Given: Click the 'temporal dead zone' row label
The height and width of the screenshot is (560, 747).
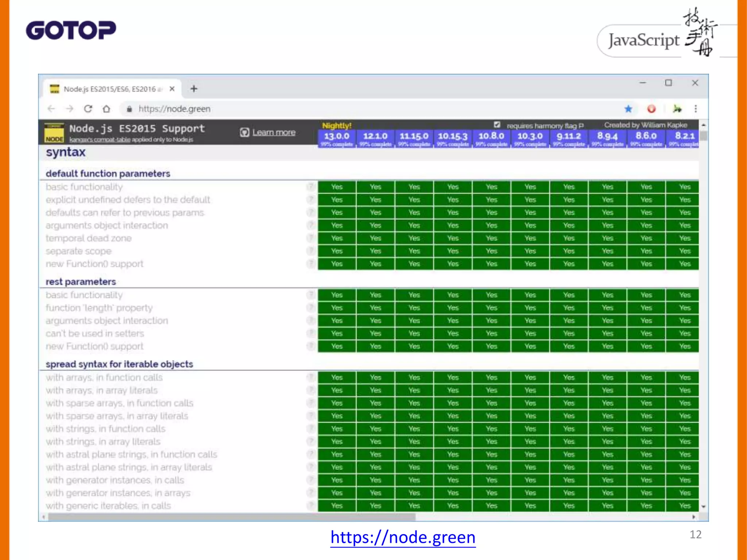Looking at the screenshot, I should point(89,238).
